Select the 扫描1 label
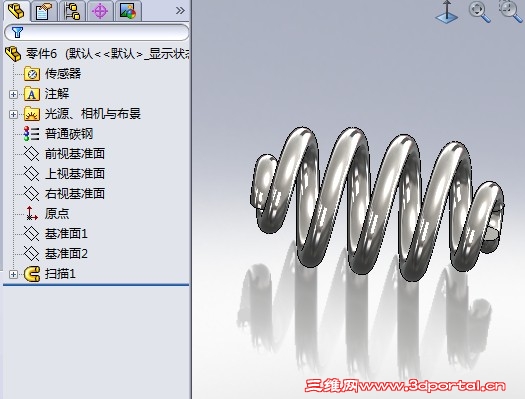Image resolution: width=525 pixels, height=399 pixels. point(60,274)
